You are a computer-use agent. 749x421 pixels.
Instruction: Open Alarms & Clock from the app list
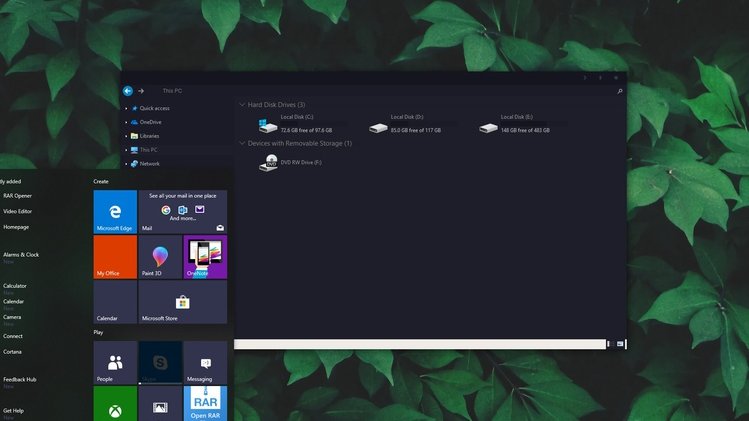[x=21, y=255]
